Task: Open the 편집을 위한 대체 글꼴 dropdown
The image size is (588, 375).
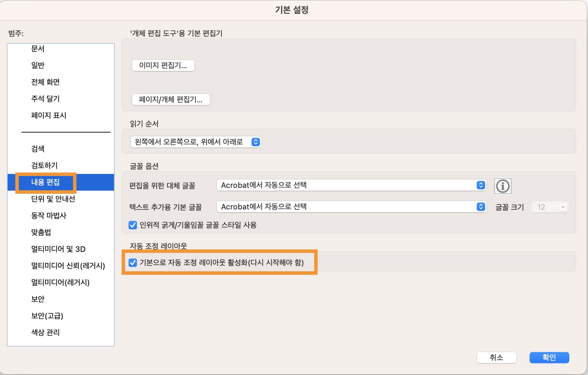Action: tap(481, 185)
